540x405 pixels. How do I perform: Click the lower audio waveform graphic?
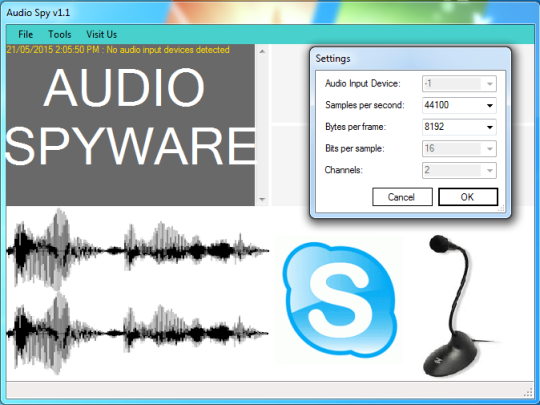[137, 333]
